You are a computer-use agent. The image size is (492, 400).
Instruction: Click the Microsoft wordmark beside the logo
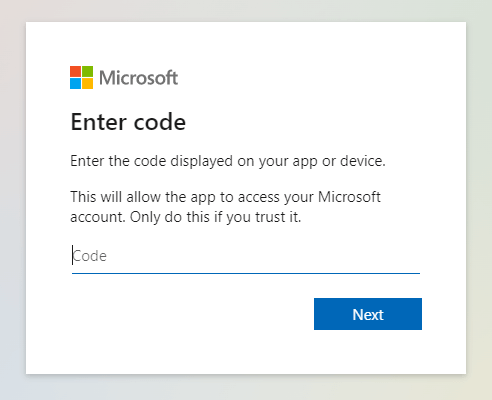click(x=138, y=78)
